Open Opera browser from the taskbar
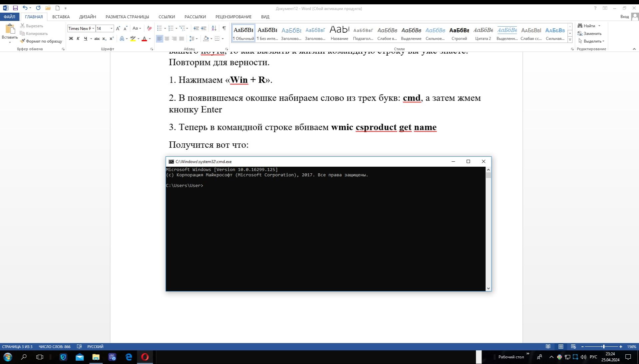 coord(145,357)
